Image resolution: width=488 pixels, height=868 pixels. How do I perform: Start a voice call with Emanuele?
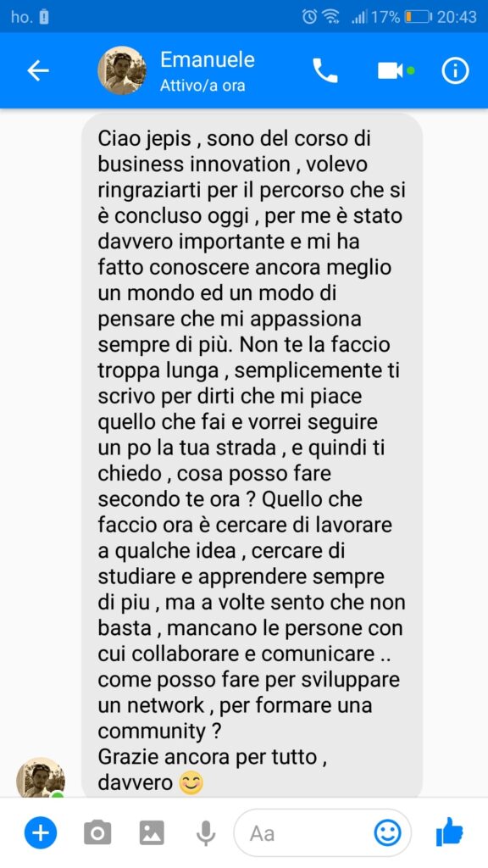pos(325,71)
